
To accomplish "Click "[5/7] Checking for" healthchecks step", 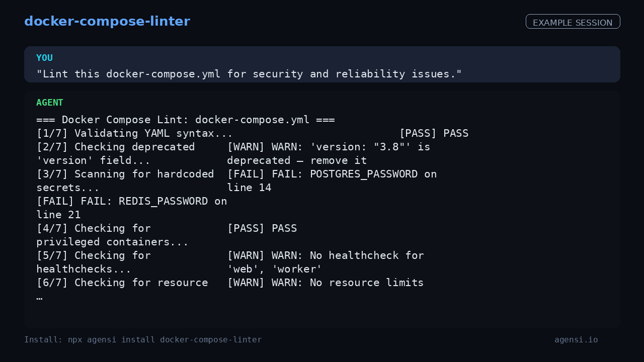I will 94,255.
